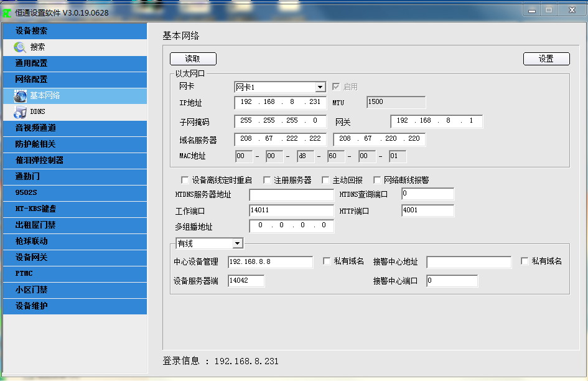Click the HTDNS服务器地址 field
Viewport: 588px width, 381px height.
(x=291, y=195)
